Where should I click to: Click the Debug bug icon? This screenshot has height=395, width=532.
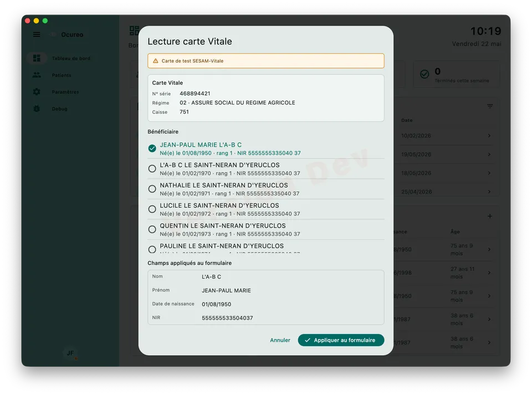pyautogui.click(x=37, y=109)
